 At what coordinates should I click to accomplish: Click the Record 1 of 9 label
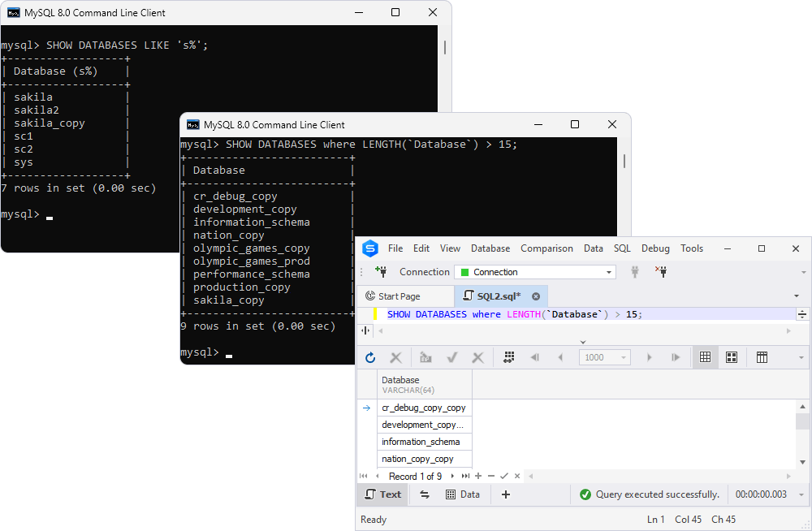tap(415, 476)
